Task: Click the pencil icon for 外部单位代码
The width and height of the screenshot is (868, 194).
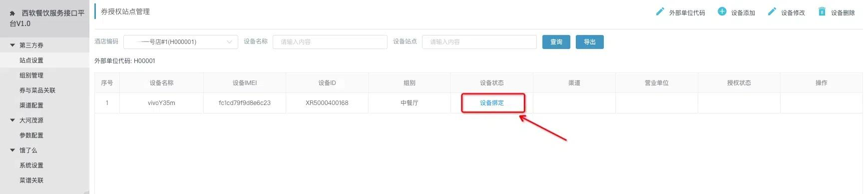Action: click(x=660, y=11)
